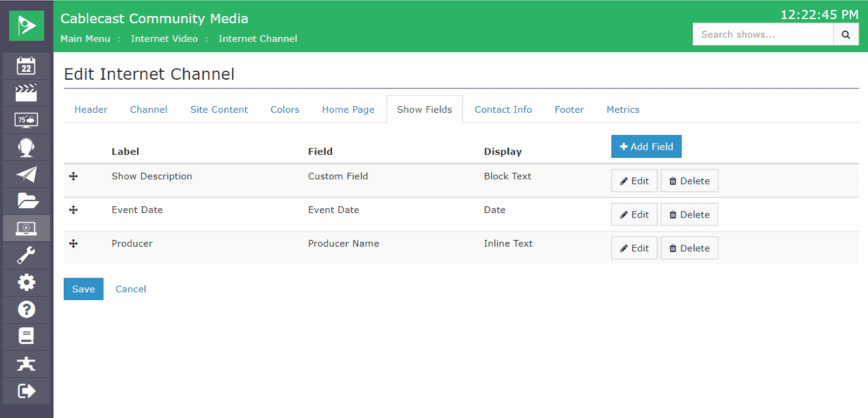868x418 pixels.
Task: Click the Cancel link
Action: (131, 289)
